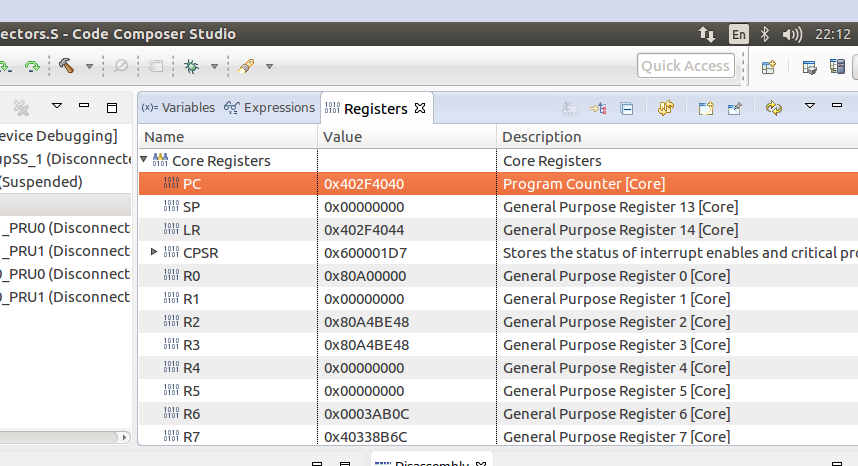The width and height of the screenshot is (858, 466).
Task: Click the yellow arrows register refresh icon
Action: coord(666,108)
